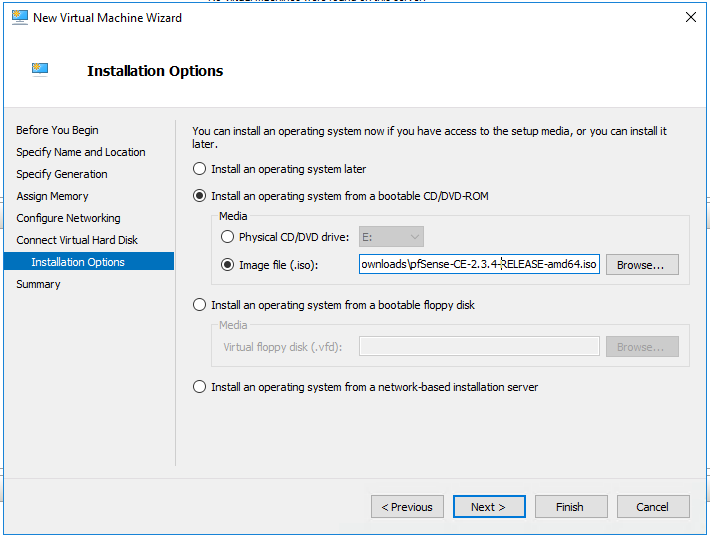
Task: Select Image file (.iso) radio button
Action: 228,265
